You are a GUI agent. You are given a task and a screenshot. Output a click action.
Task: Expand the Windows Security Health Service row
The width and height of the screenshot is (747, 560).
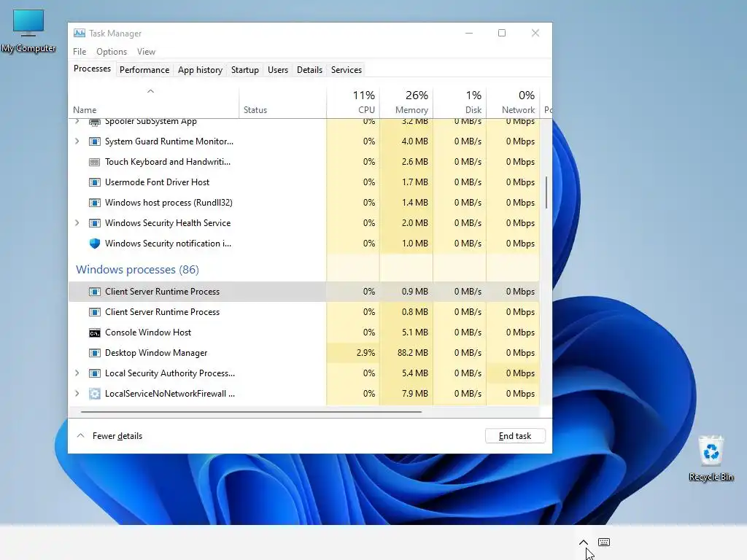77,223
